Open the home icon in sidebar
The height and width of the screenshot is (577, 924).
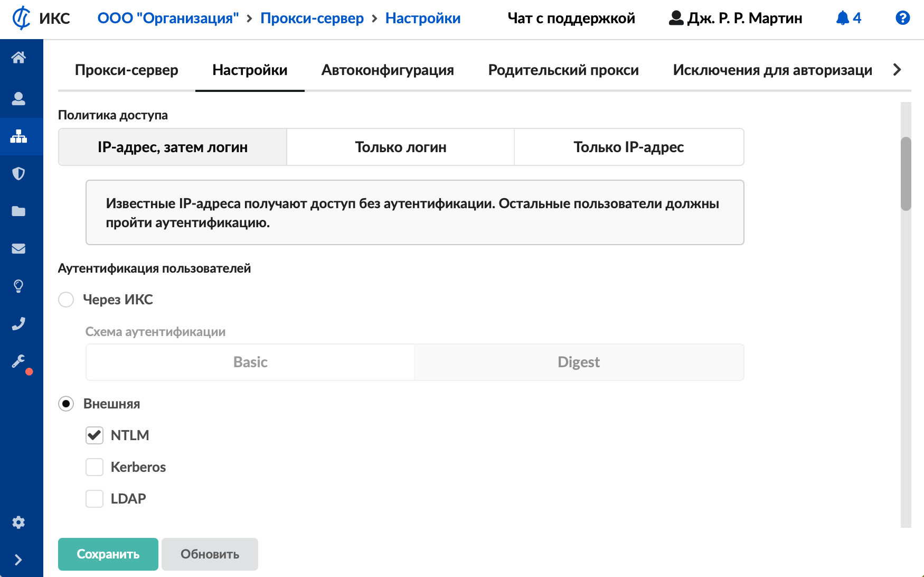tap(18, 58)
